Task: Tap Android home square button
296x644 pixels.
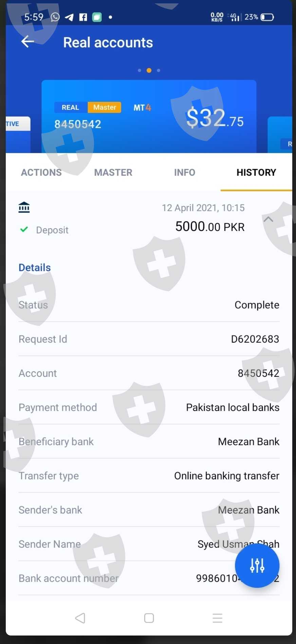Action: 149,618
